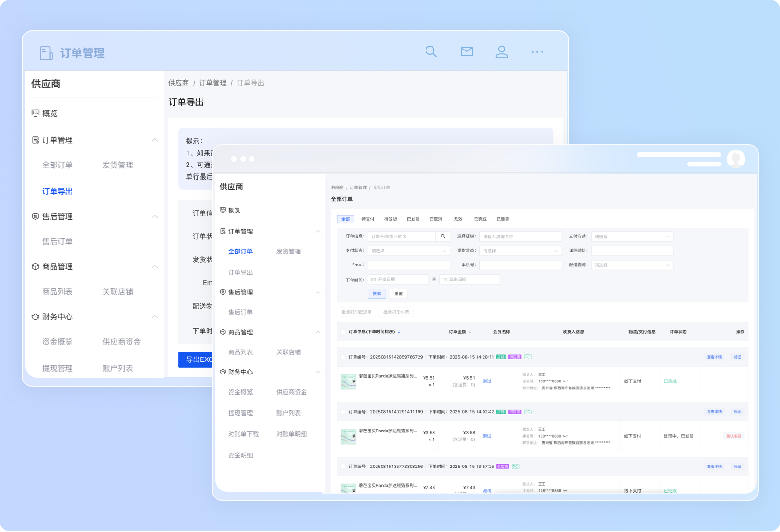
Task: Switch to the 已完成 tab
Action: 480,219
